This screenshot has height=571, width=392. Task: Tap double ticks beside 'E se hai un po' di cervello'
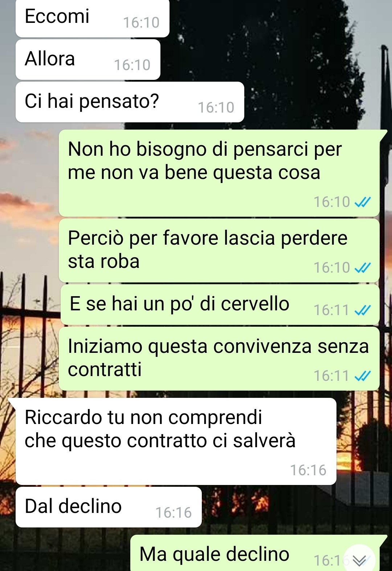[x=362, y=310]
